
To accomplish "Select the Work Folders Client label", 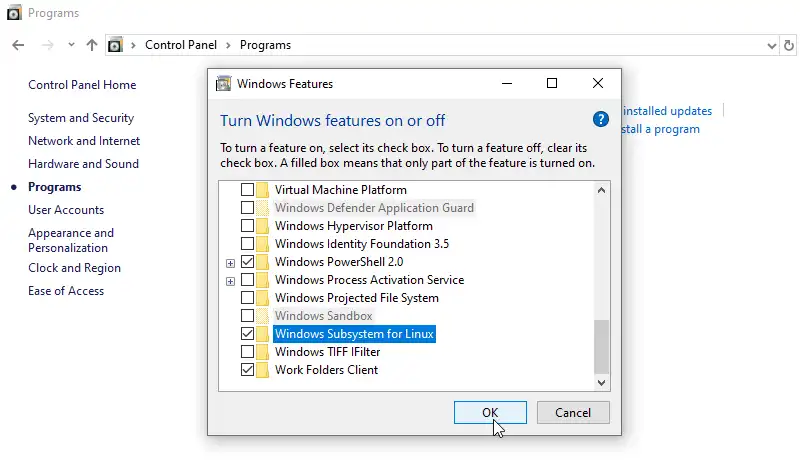I will (x=327, y=370).
